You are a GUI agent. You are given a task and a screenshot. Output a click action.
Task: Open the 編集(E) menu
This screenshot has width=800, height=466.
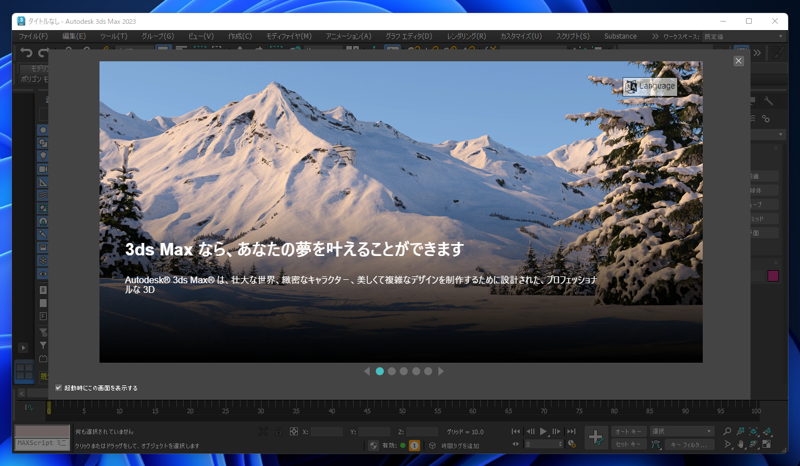pyautogui.click(x=74, y=36)
